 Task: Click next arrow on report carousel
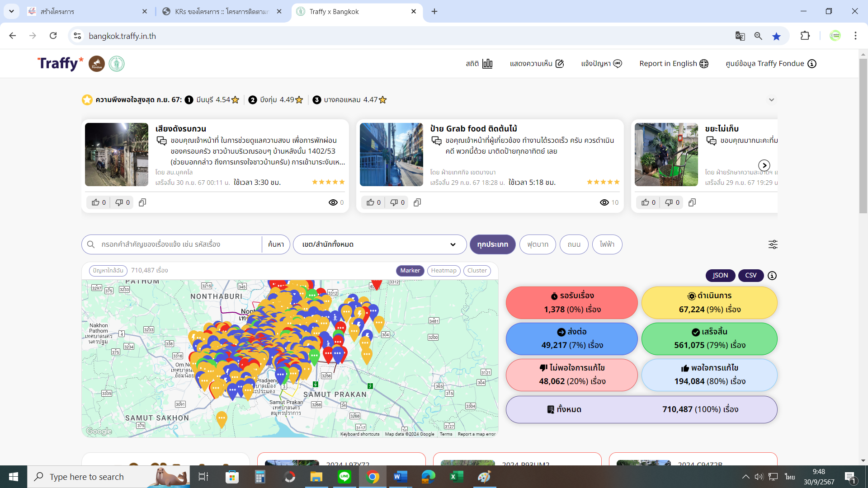[764, 165]
